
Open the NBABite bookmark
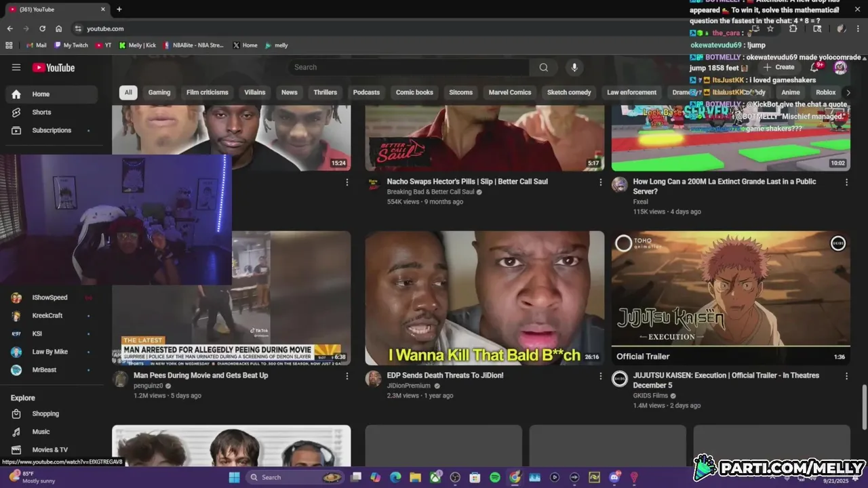pyautogui.click(x=193, y=45)
